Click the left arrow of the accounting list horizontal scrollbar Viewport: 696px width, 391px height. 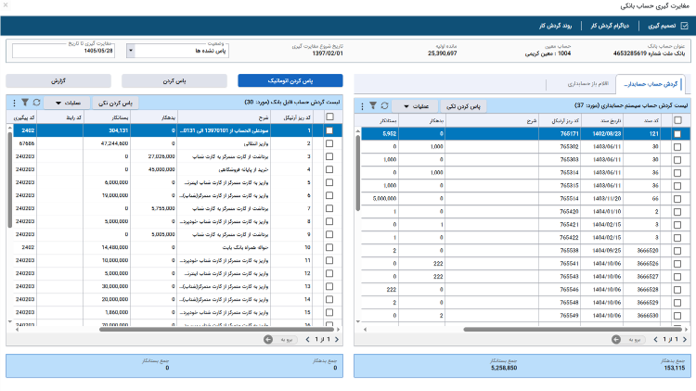365,329
